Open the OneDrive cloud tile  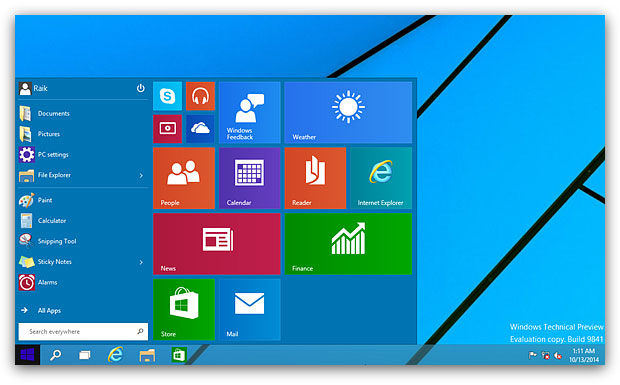pyautogui.click(x=200, y=129)
